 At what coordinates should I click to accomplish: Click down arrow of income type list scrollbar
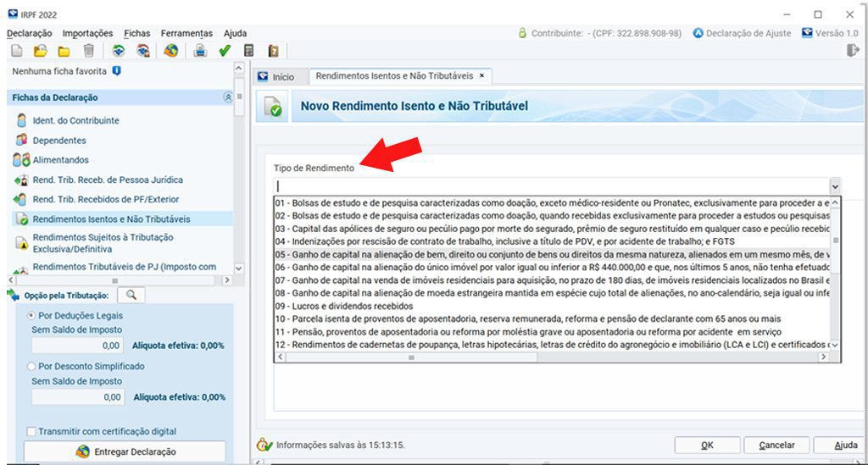pyautogui.click(x=835, y=345)
